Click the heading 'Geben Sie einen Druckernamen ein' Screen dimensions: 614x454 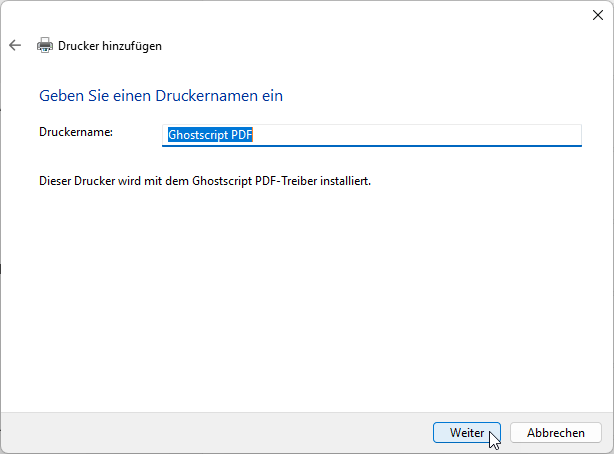pos(161,96)
